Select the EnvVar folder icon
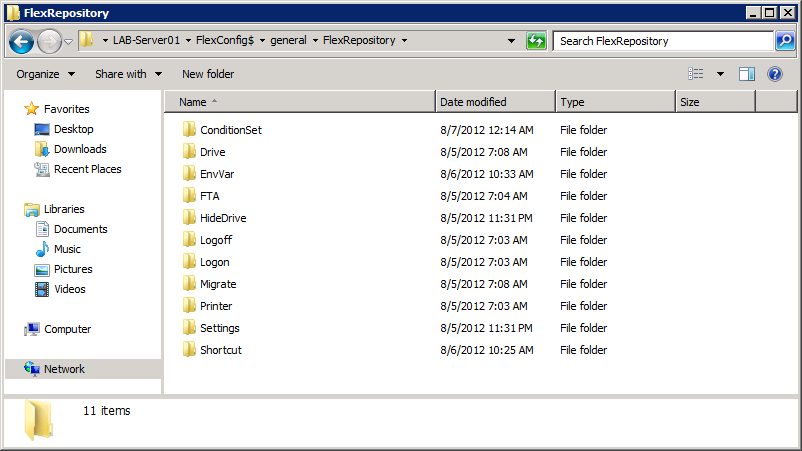 point(189,173)
